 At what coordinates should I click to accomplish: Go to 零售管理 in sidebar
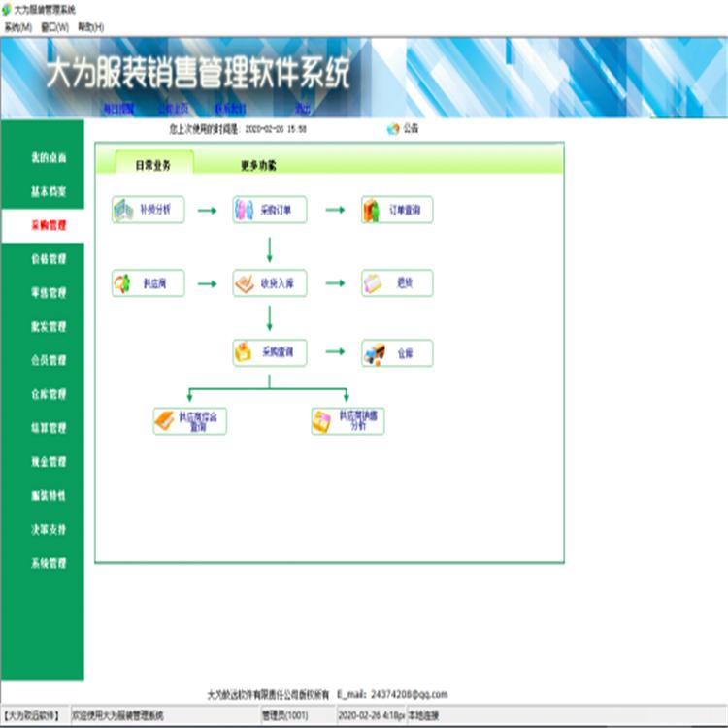49,293
